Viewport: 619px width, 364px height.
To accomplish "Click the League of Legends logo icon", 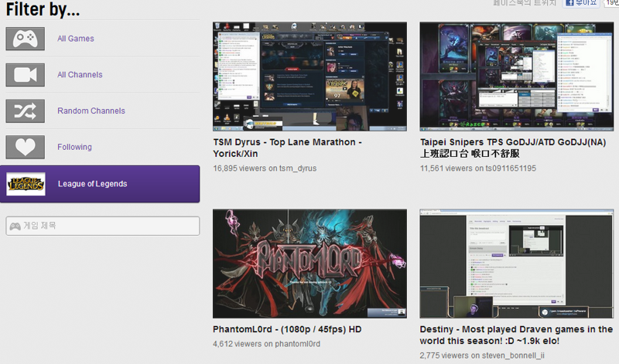I will [x=26, y=184].
